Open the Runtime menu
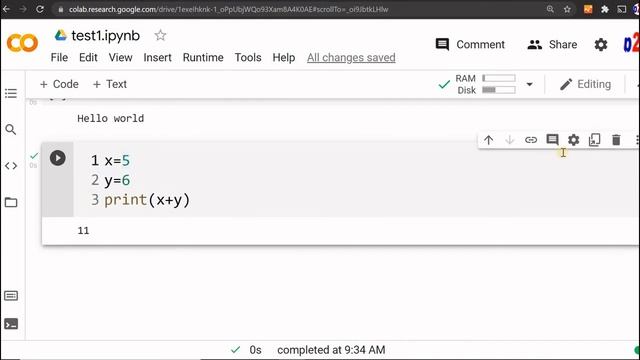 203,58
